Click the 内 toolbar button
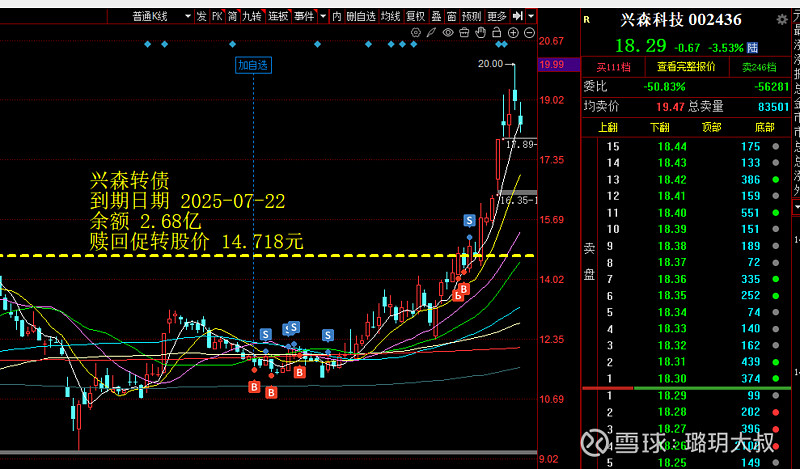 [x=337, y=16]
